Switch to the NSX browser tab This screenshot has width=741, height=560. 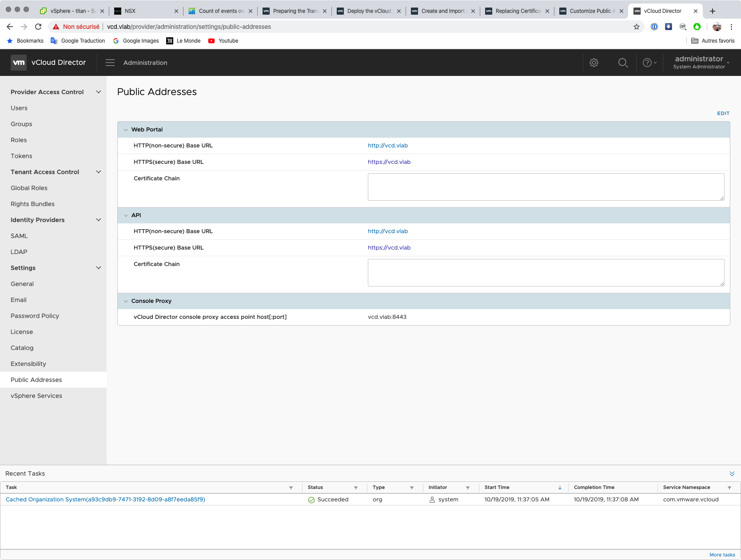coord(146,11)
